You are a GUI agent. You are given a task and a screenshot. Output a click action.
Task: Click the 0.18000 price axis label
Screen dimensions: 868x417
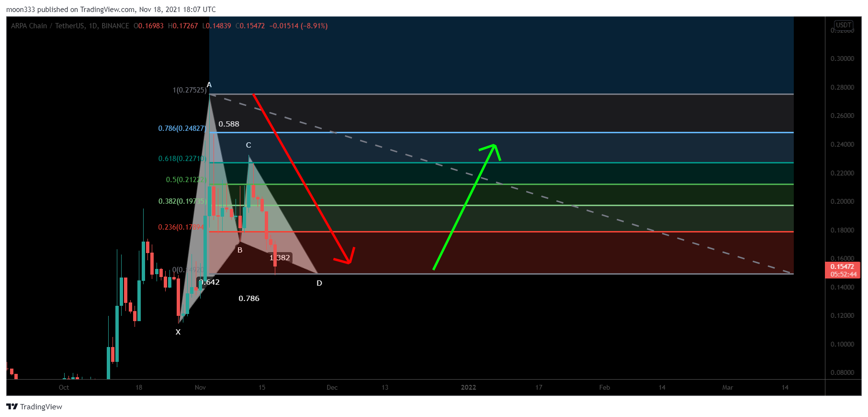tap(842, 230)
